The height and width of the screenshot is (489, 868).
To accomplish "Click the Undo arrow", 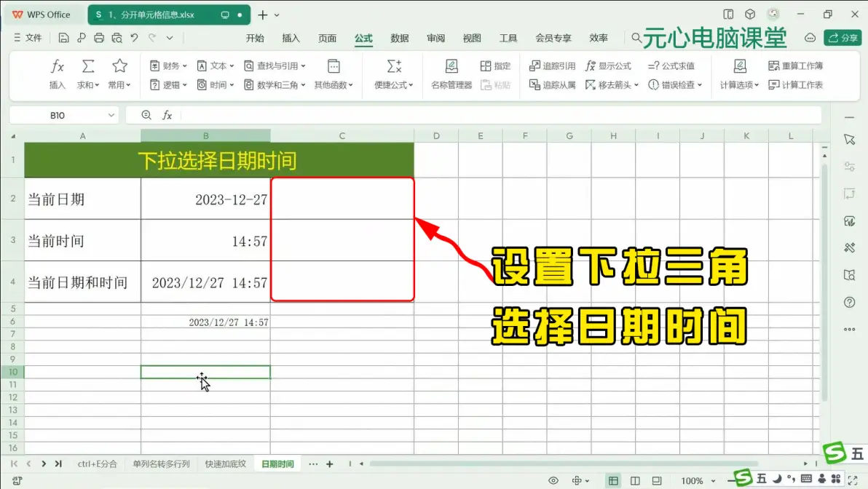I will (x=134, y=38).
